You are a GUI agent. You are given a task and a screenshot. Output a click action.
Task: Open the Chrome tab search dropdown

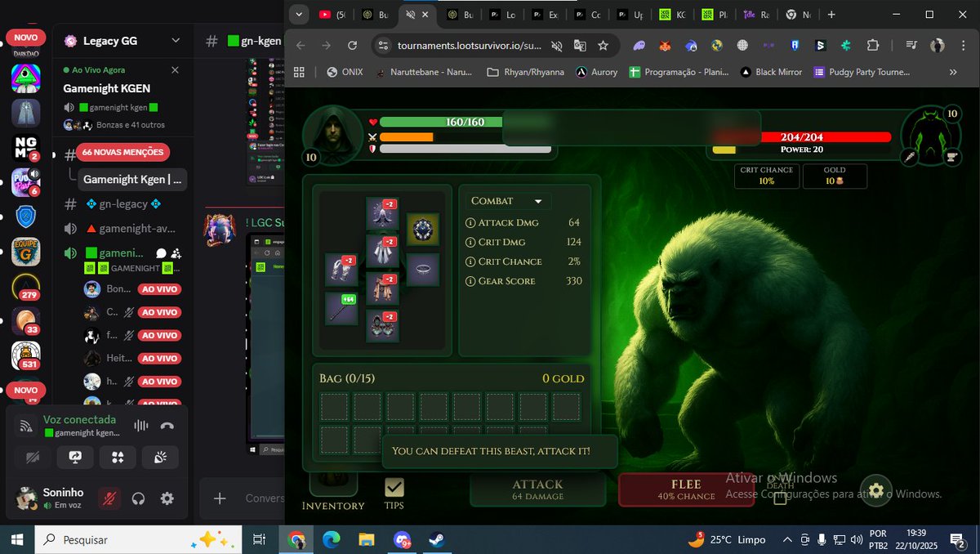tap(299, 15)
